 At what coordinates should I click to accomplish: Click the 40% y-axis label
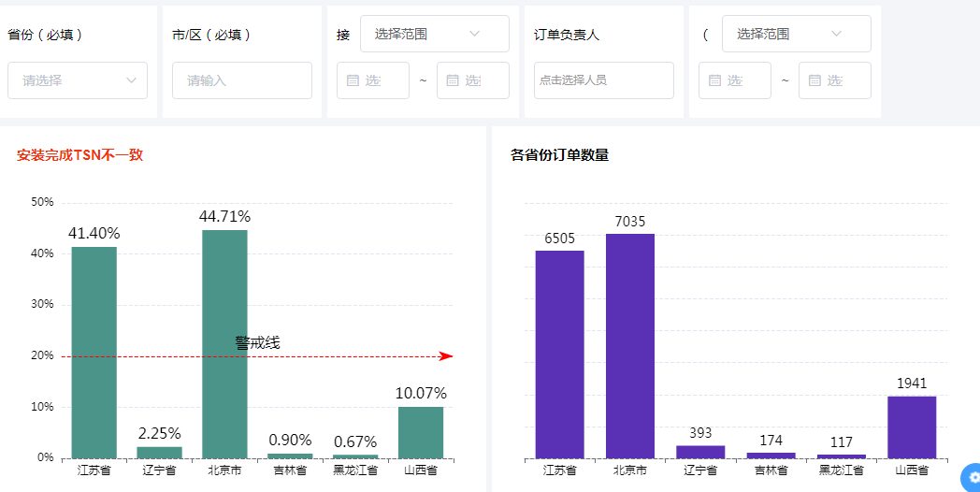coord(42,253)
